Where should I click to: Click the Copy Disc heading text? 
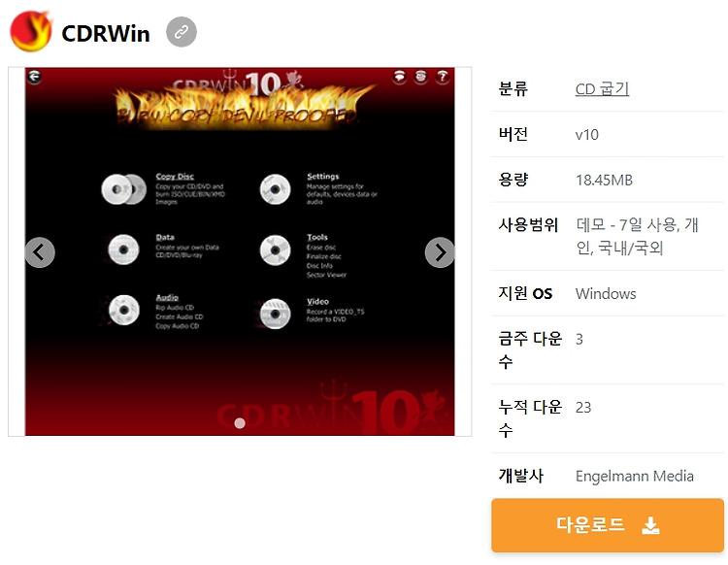pyautogui.click(x=175, y=177)
